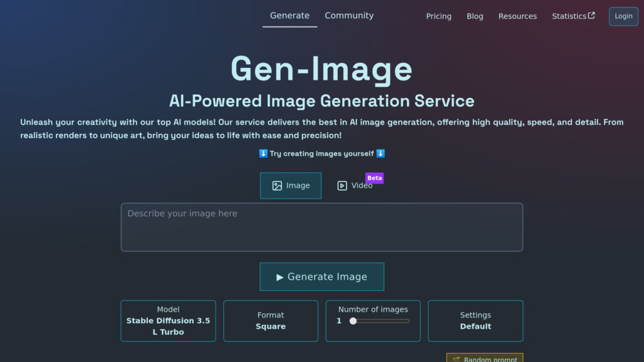Select the Image mode tab
The width and height of the screenshot is (644, 362).
[x=291, y=185]
